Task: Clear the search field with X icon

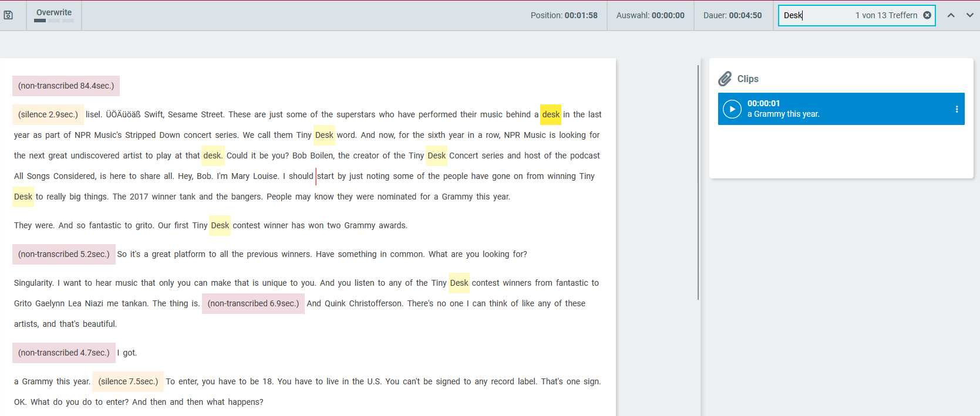Action: click(x=927, y=15)
